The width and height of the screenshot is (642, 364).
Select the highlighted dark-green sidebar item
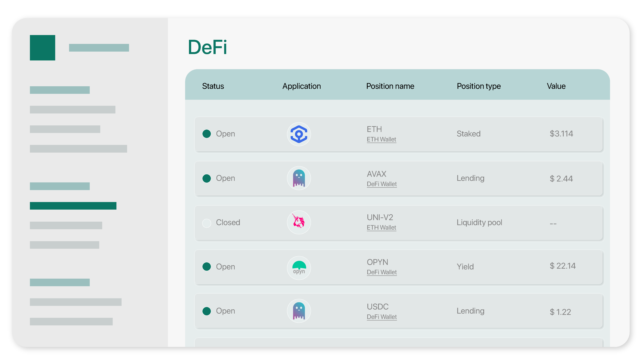point(73,205)
